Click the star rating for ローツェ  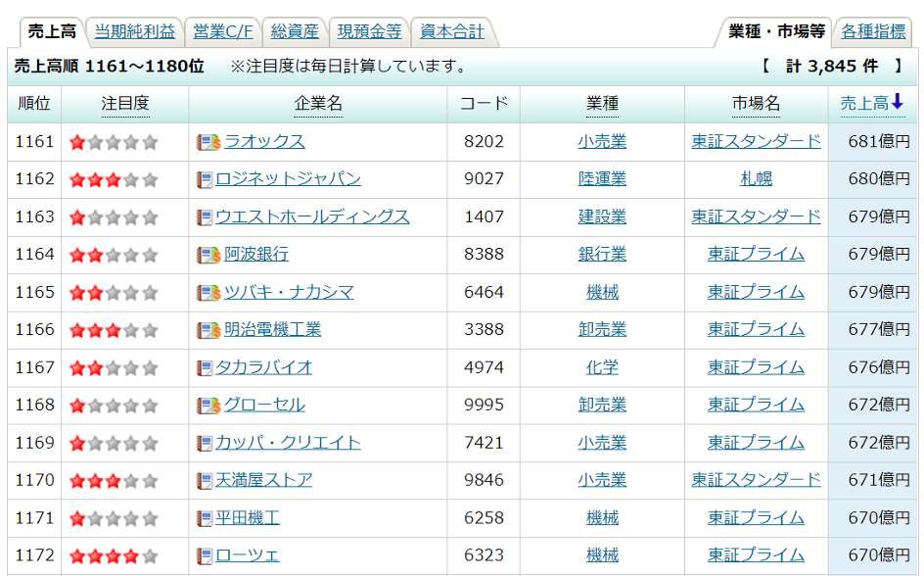114,556
